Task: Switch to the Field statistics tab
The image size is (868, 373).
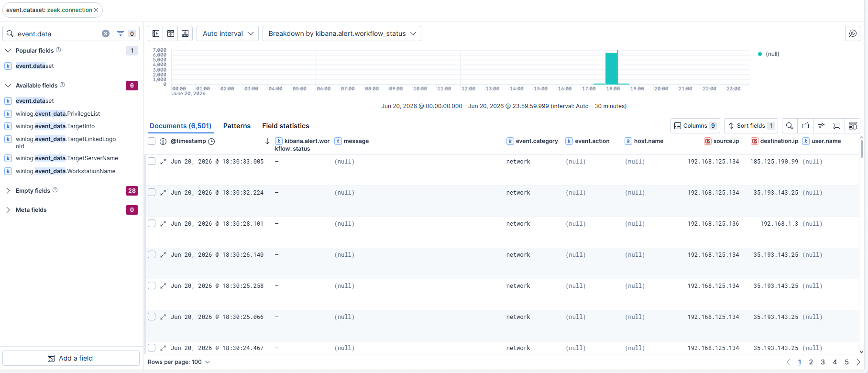Action: click(x=286, y=126)
